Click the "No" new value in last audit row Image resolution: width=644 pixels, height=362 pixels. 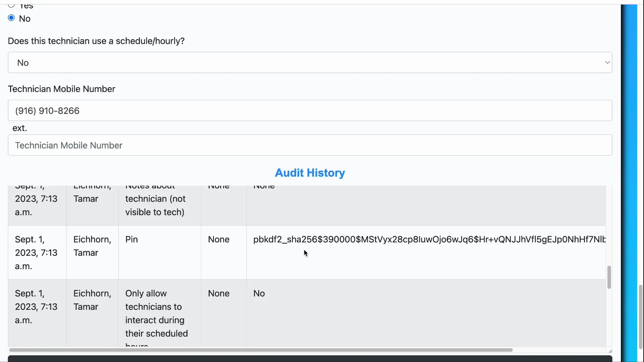click(x=259, y=293)
